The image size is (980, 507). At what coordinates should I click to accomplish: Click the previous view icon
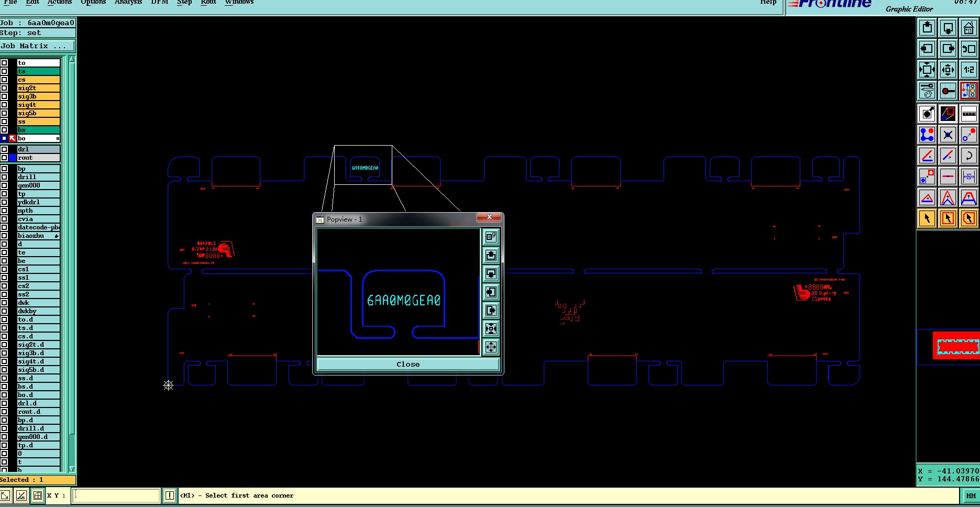click(x=969, y=49)
